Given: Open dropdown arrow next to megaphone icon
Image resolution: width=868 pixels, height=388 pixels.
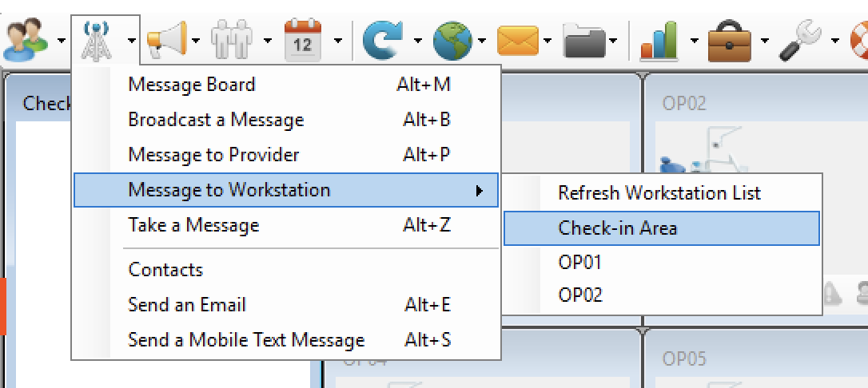Looking at the screenshot, I should tap(200, 40).
